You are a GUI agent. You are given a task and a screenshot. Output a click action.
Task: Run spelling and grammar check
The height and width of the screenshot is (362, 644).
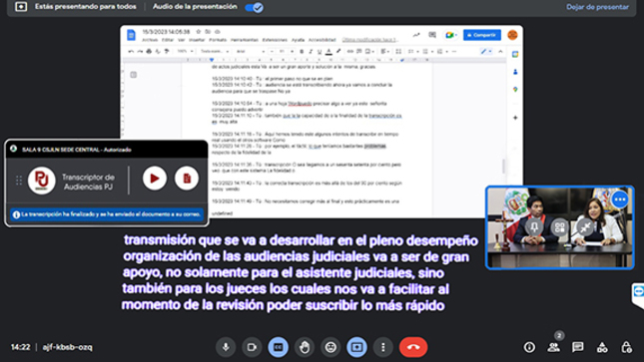point(158,51)
